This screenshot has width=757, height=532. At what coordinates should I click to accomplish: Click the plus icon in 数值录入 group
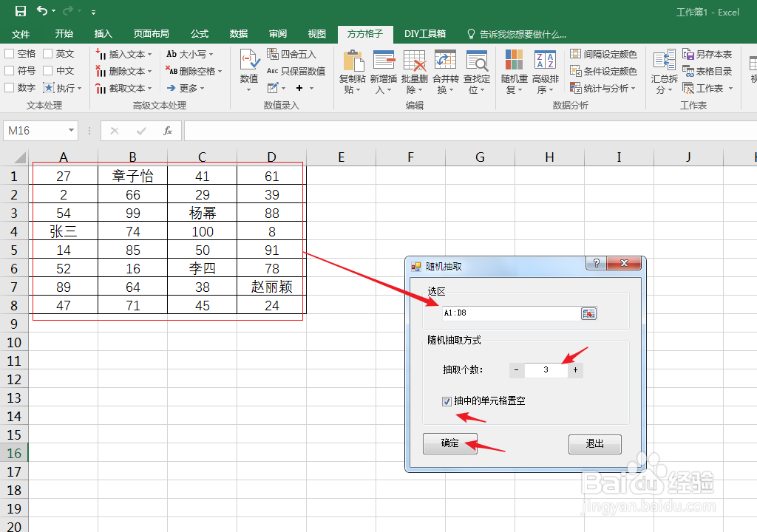coord(299,88)
